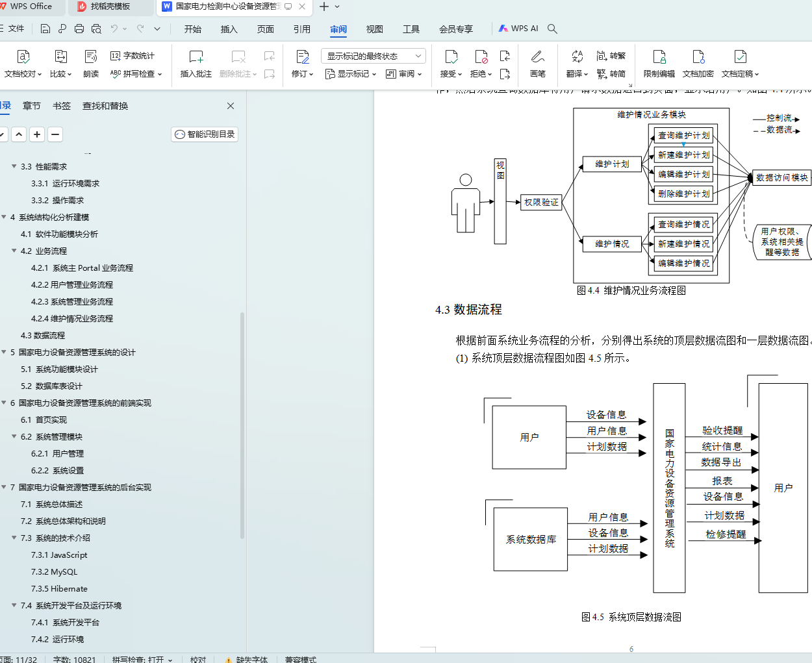812x663 pixels.
Task: Click 修订 track changes icon
Action: tap(302, 56)
